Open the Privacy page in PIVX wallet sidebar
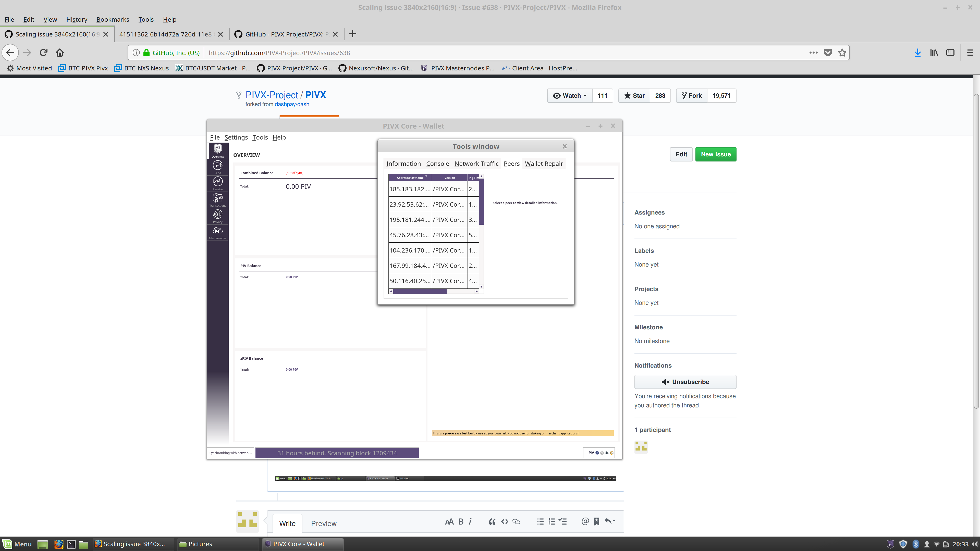 (218, 216)
